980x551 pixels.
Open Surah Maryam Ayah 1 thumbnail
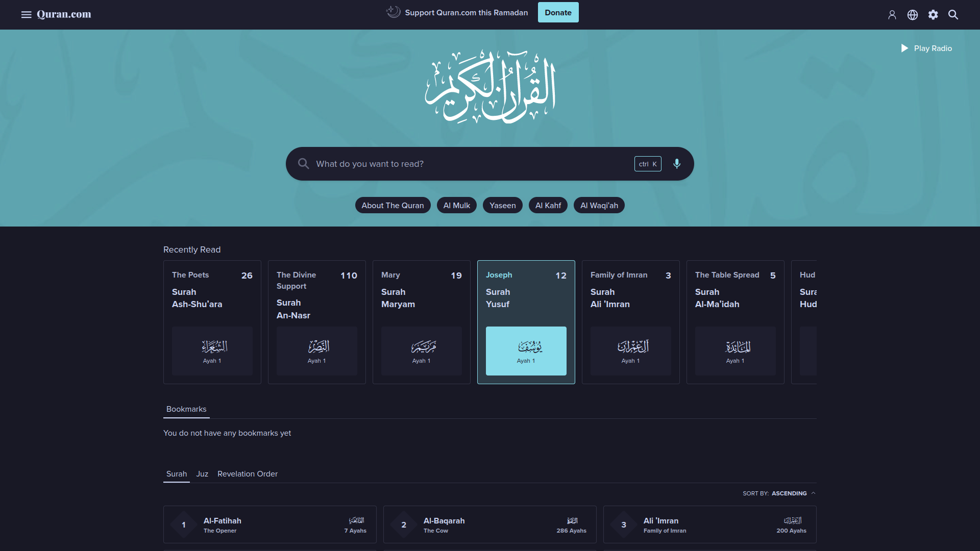pos(421,351)
